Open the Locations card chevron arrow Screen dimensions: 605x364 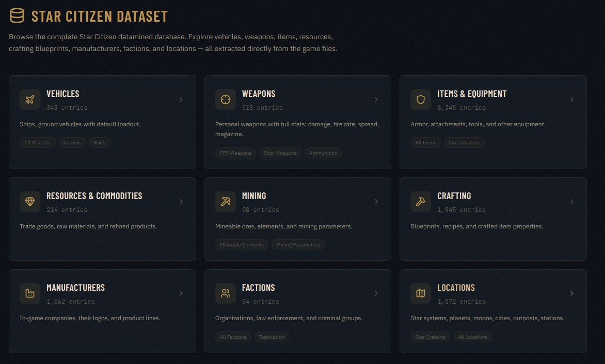click(x=572, y=293)
